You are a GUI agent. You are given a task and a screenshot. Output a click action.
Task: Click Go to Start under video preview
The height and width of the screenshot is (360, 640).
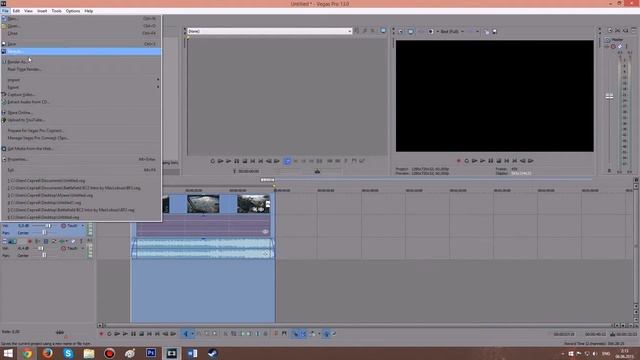click(x=507, y=161)
